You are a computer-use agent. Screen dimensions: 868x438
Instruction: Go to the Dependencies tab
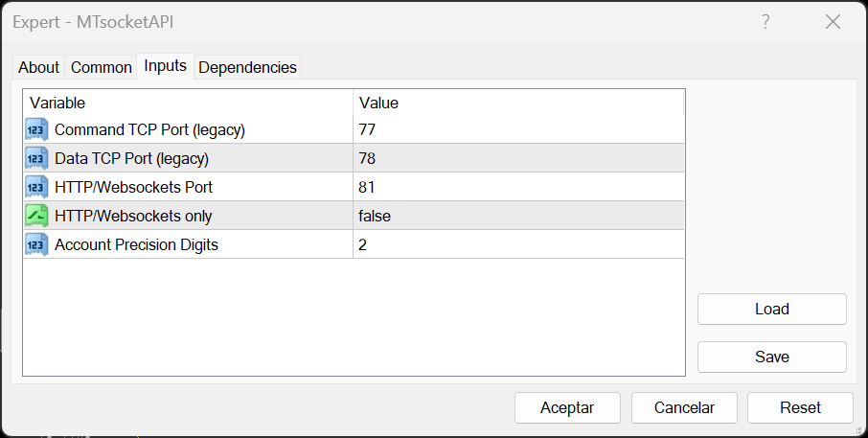(247, 67)
